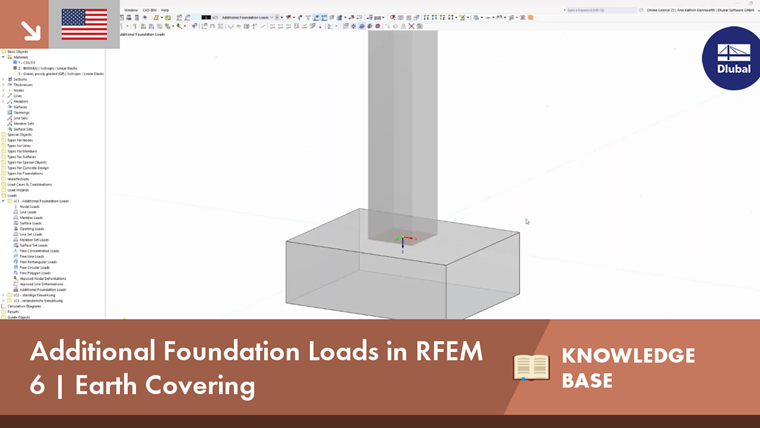Select the Basic Objects folder in navigator
This screenshot has height=428, width=760.
click(x=17, y=51)
